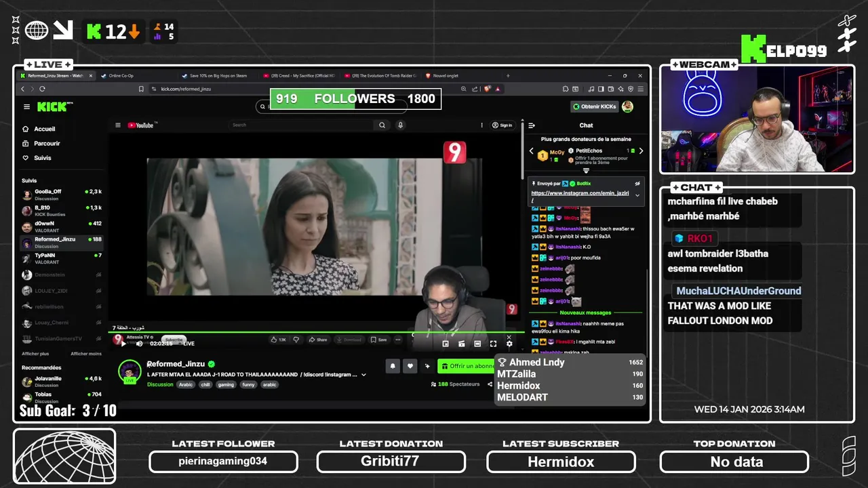The width and height of the screenshot is (868, 488).
Task: Switch to Creed - My Sacrifice tab
Action: (298, 76)
